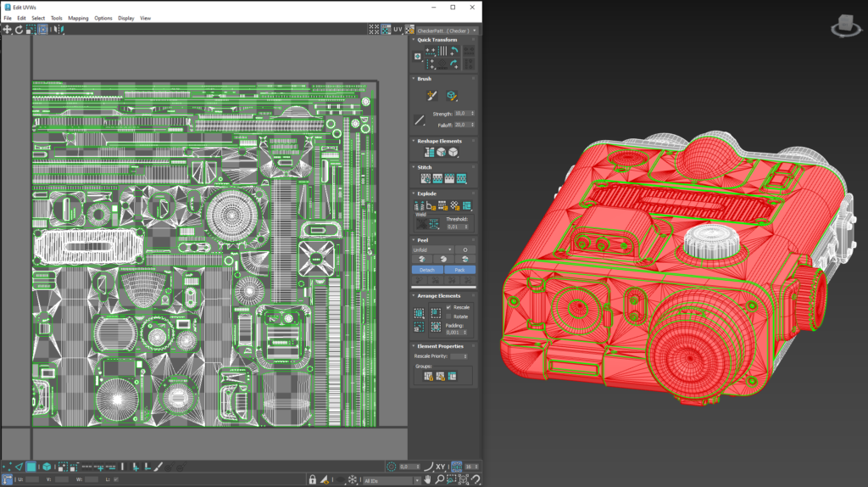Click the Straighten Selection reshape icon

(x=429, y=152)
